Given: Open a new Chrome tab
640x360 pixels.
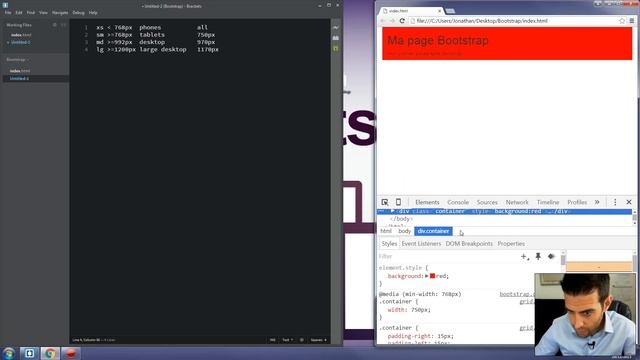Looking at the screenshot, I should (450, 11).
